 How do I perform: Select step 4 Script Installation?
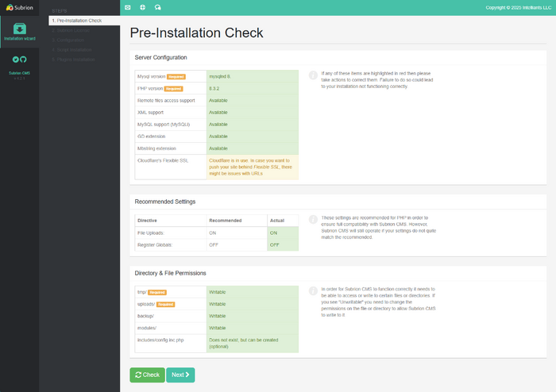(71, 50)
